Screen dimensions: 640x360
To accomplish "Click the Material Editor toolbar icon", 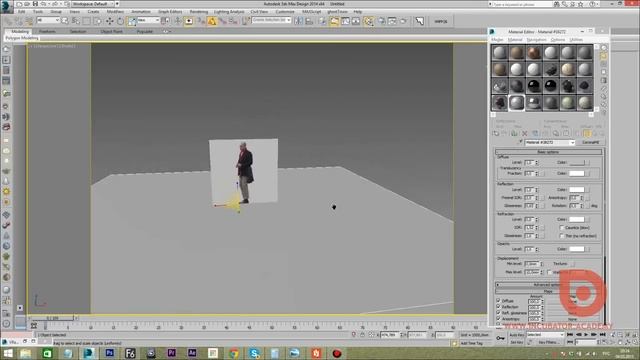I will pos(368,21).
